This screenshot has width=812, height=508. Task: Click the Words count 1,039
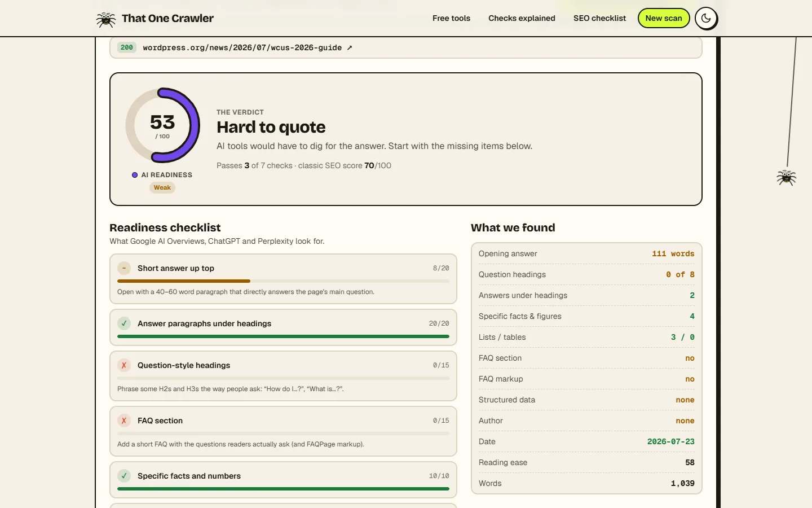(682, 484)
